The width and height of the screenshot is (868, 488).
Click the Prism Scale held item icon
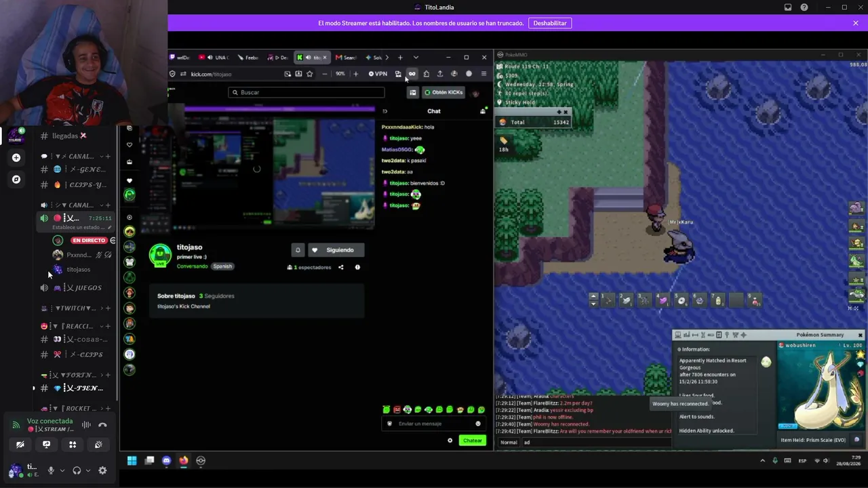click(857, 439)
